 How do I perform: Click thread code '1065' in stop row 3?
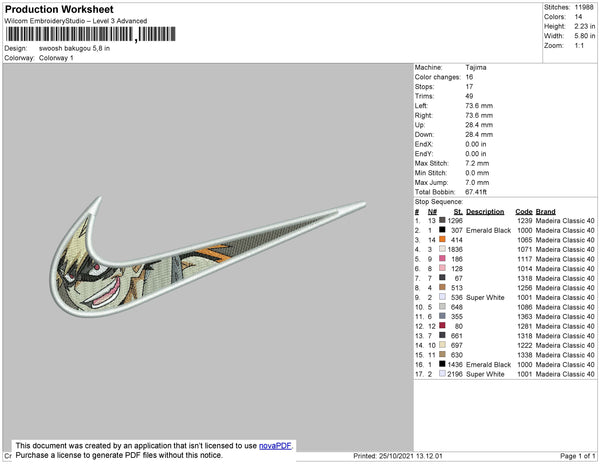coord(525,240)
